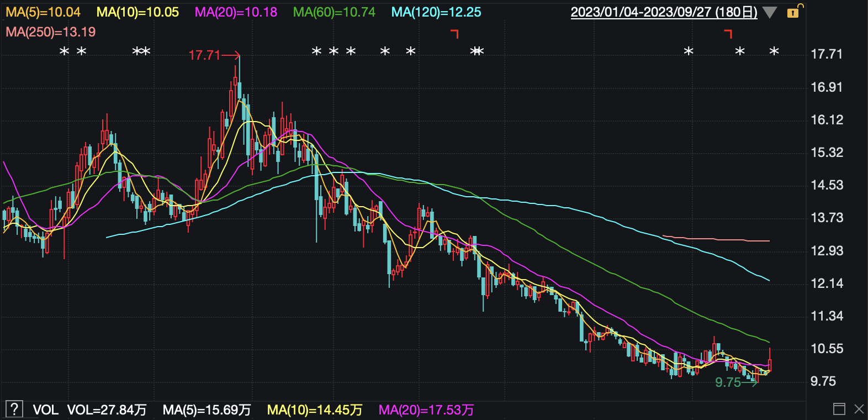Viewport: 868px width, 420px height.
Task: Click the volume MA(20)=17.53万 label
Action: pyautogui.click(x=426, y=410)
